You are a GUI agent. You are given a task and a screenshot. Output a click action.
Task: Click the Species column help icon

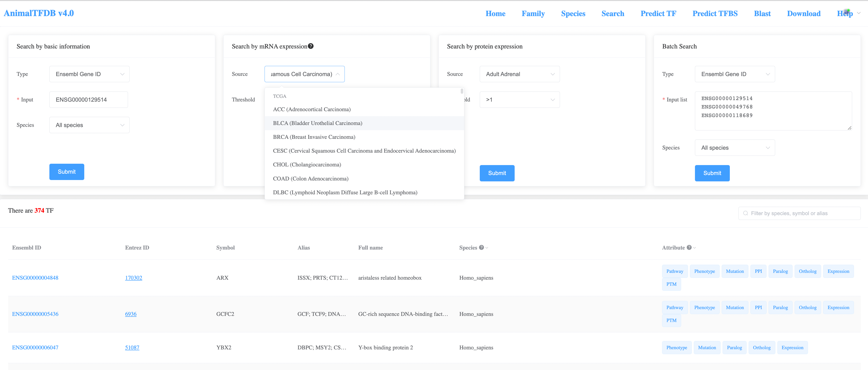point(481,247)
